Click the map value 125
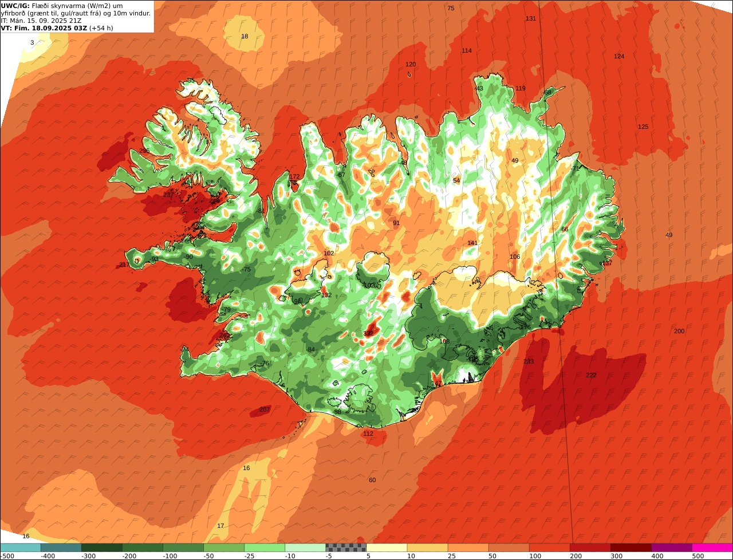The width and height of the screenshot is (733, 560). click(x=643, y=127)
